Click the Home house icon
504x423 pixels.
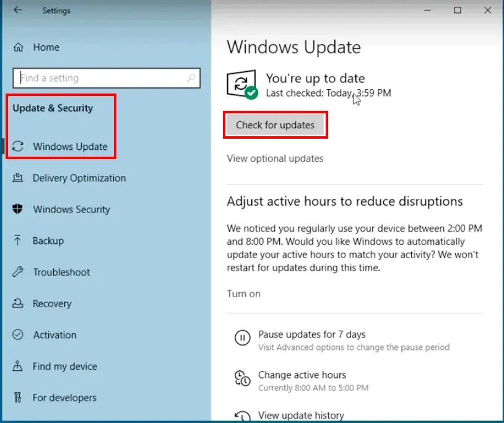pyautogui.click(x=19, y=47)
